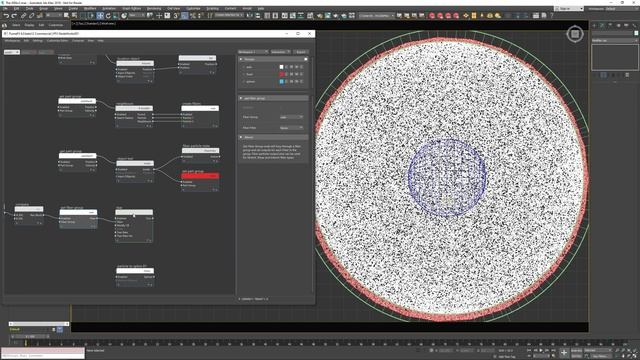640x360 pixels.
Task: Open the Graph Editors menu
Action: (x=131, y=8)
